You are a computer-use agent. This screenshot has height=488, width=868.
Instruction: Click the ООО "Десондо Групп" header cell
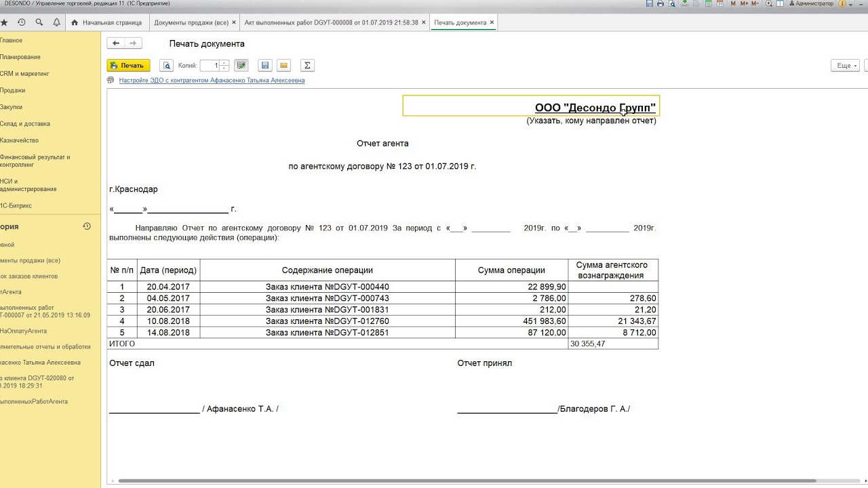531,106
